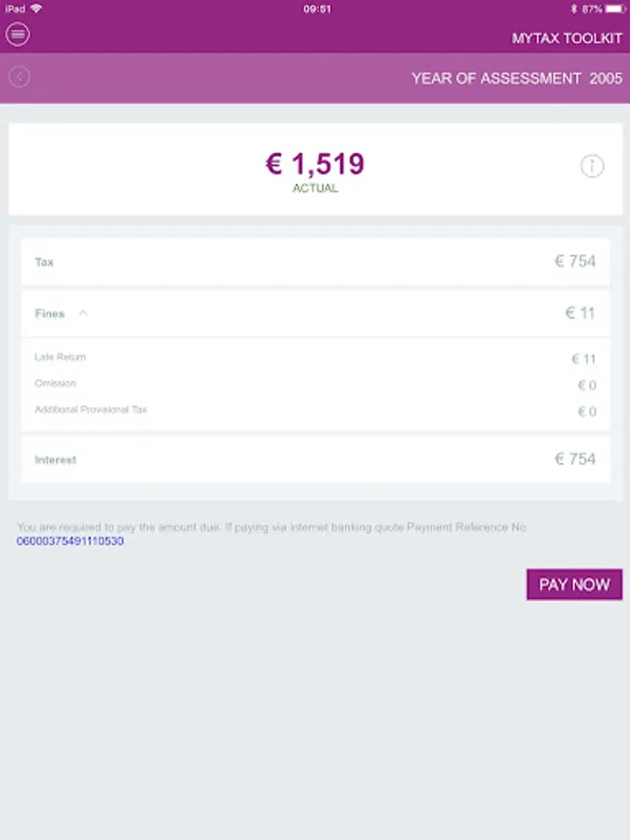Tap the battery indicator icon

tap(615, 8)
